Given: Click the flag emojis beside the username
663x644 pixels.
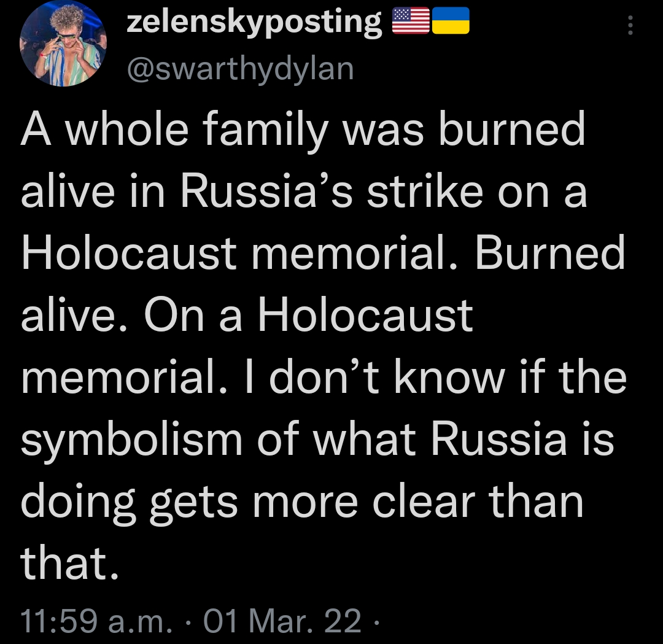Looking at the screenshot, I should tap(432, 21).
